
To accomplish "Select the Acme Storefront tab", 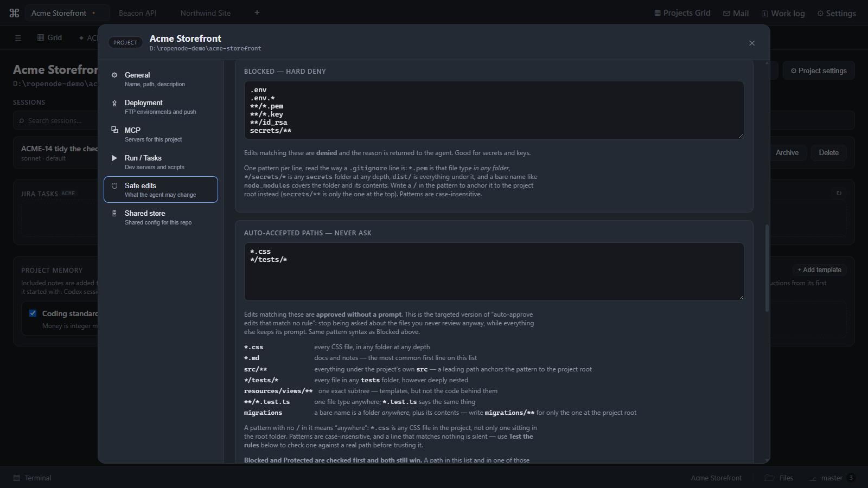I will tap(67, 13).
